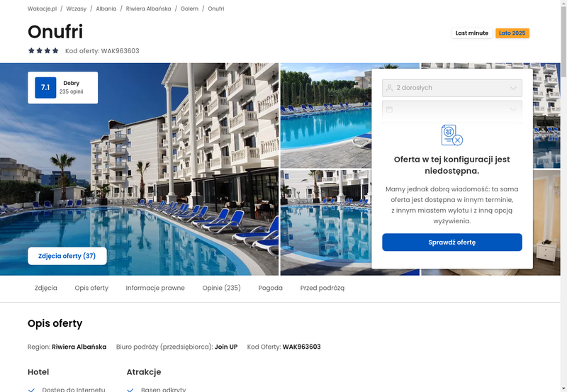Viewport: 567px width, 392px height.
Task: Open the top pool and trees thumbnail
Action: [325, 116]
